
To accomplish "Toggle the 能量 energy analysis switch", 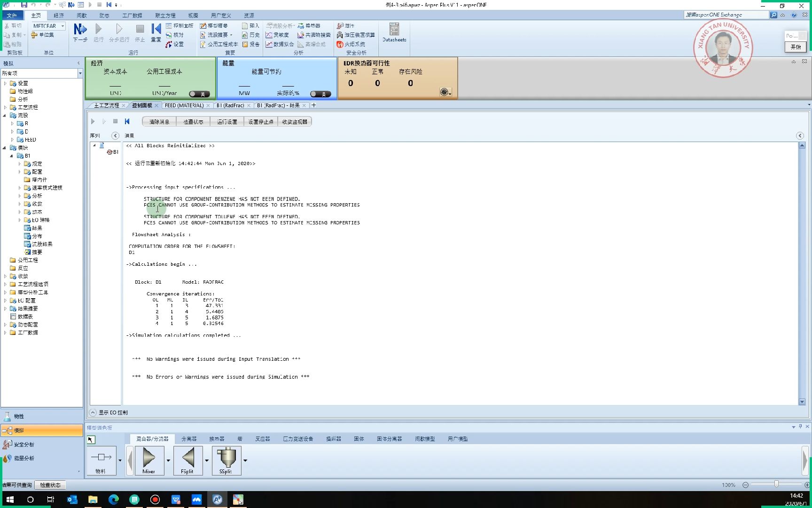I will tap(320, 94).
